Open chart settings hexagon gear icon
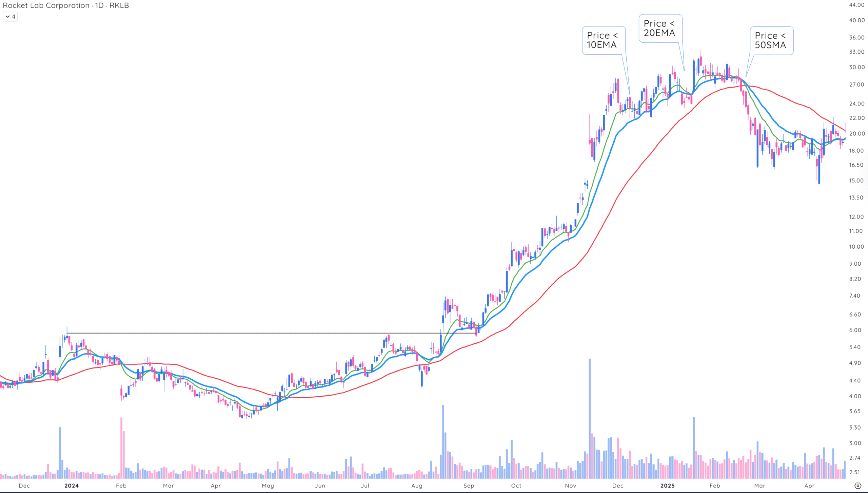868x493 pixels. point(858,486)
